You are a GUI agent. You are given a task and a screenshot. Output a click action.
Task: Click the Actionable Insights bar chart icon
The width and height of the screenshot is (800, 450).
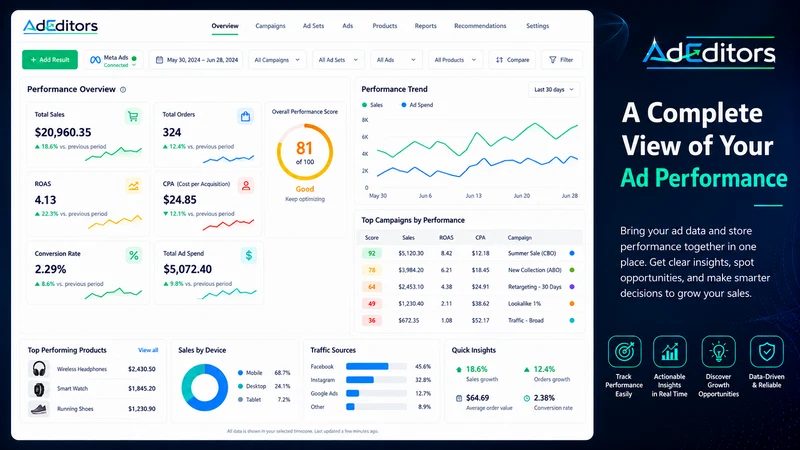(x=670, y=352)
